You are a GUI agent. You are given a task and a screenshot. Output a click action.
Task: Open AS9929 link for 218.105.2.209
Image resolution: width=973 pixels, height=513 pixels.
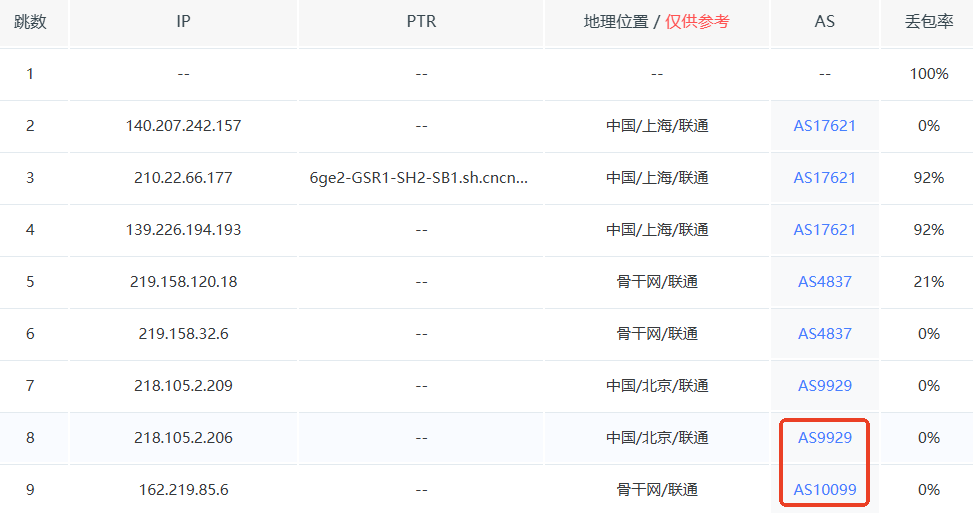tap(824, 386)
